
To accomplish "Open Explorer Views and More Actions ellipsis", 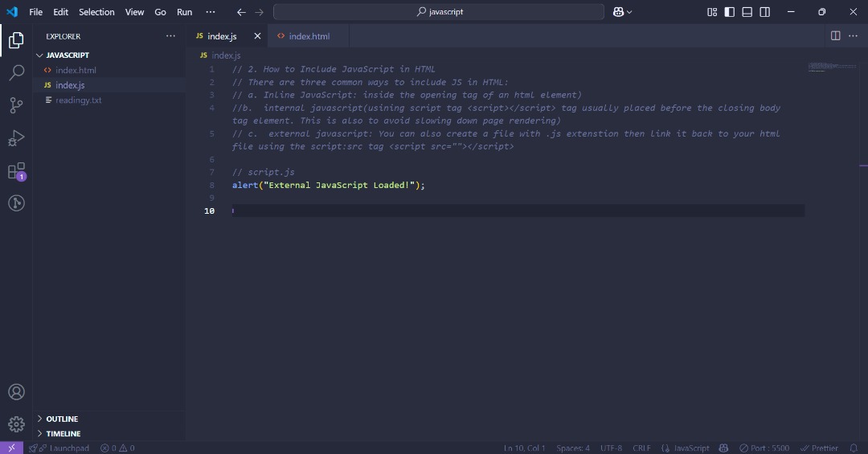I will click(x=170, y=36).
